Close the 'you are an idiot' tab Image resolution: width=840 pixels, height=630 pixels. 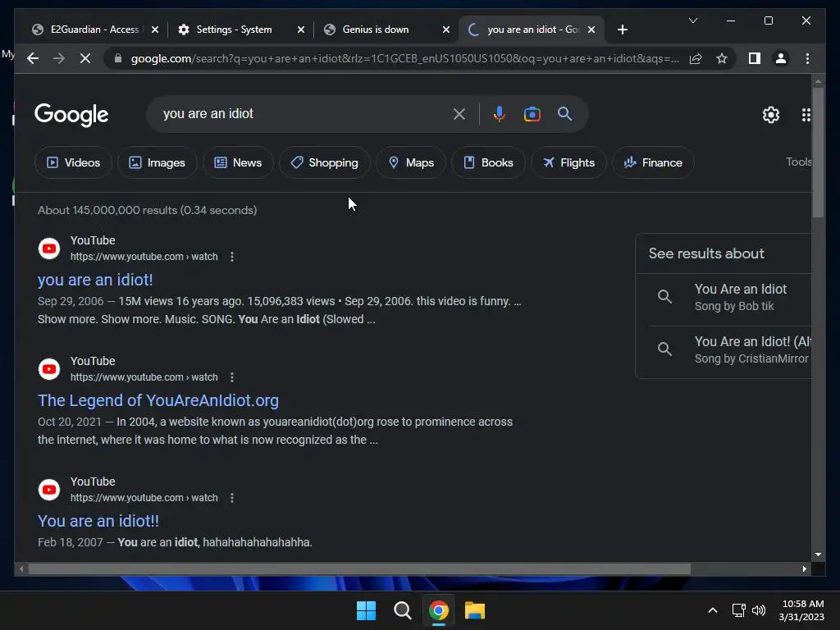click(x=591, y=30)
